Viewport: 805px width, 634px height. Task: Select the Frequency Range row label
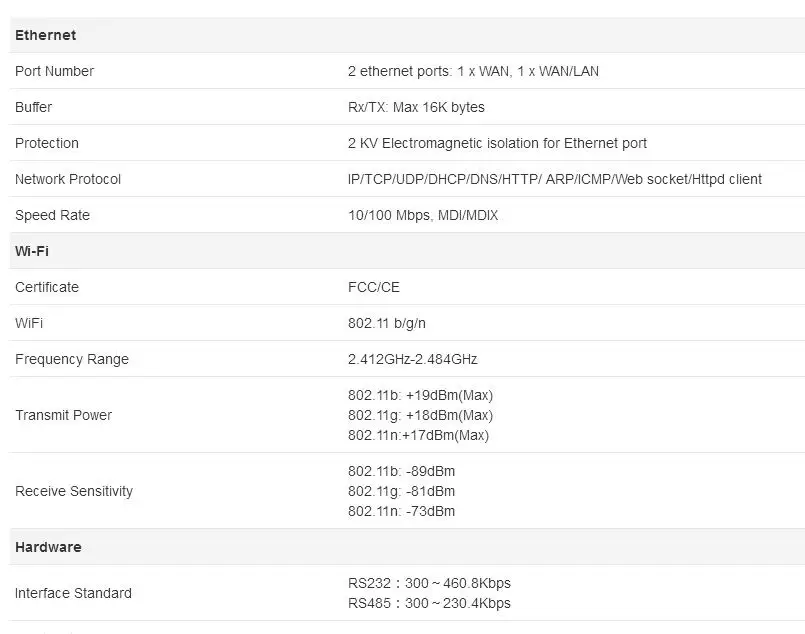pos(72,359)
